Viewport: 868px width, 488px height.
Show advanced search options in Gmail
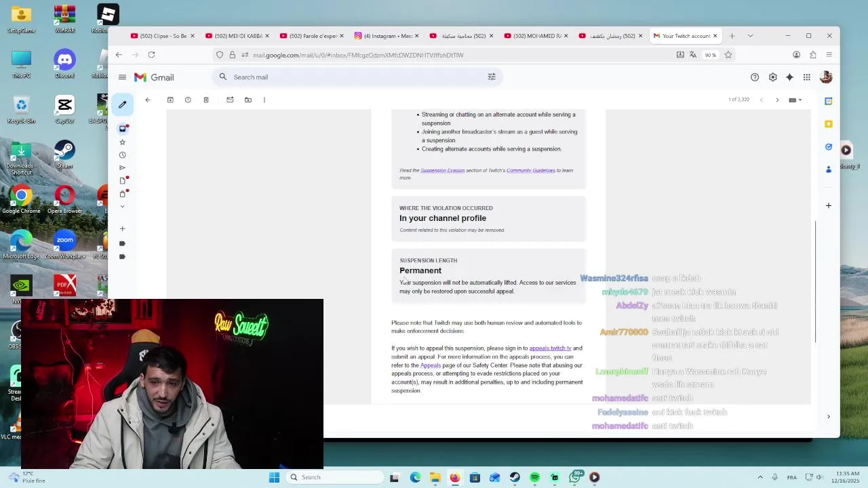pos(492,77)
